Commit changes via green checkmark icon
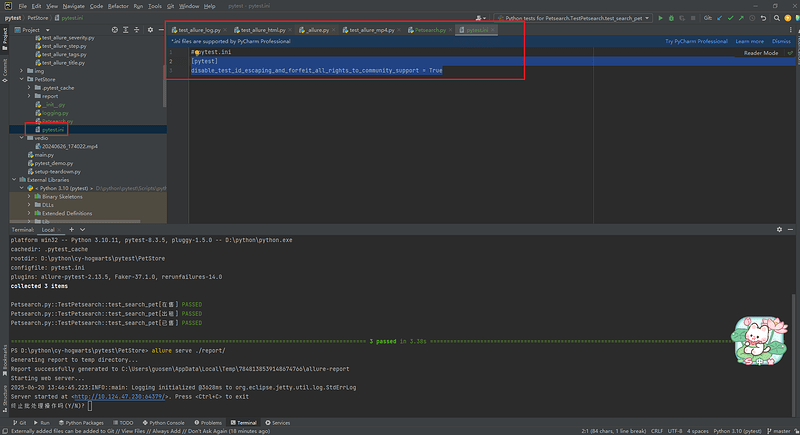This screenshot has width=800, height=435. (x=730, y=18)
